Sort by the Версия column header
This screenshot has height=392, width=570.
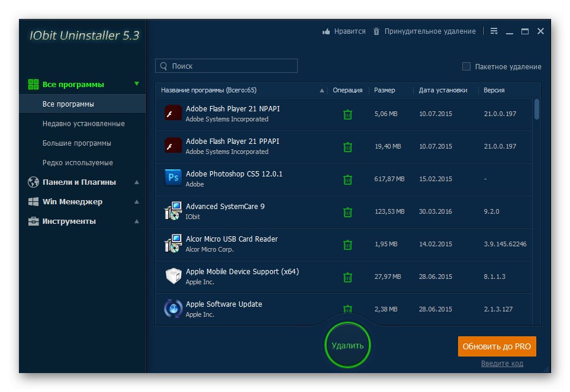(494, 90)
